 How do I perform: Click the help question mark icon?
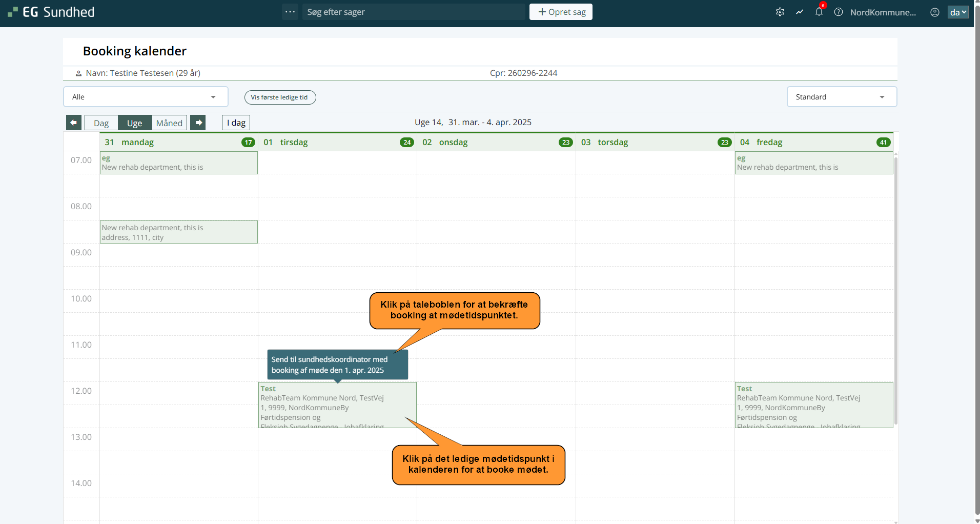(839, 12)
